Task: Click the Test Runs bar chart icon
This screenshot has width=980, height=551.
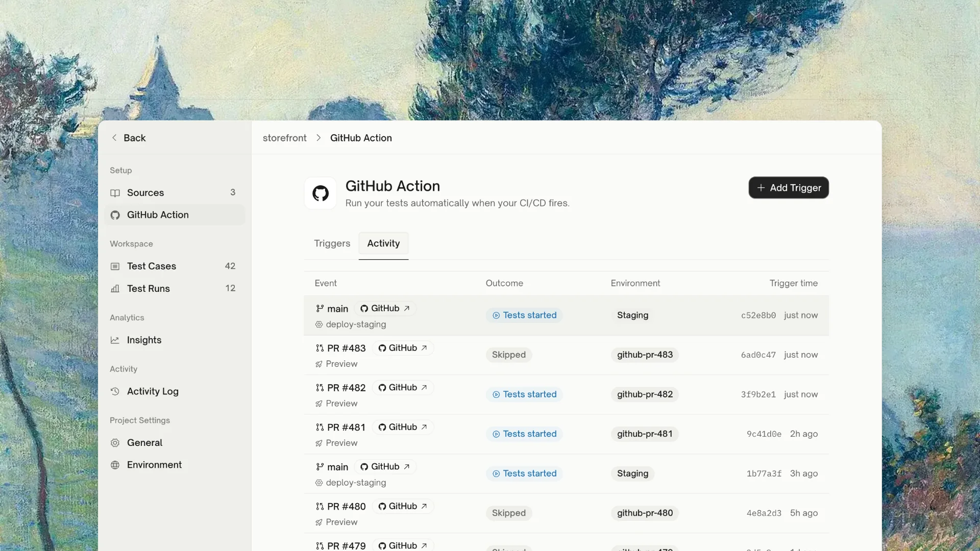Action: (x=115, y=289)
